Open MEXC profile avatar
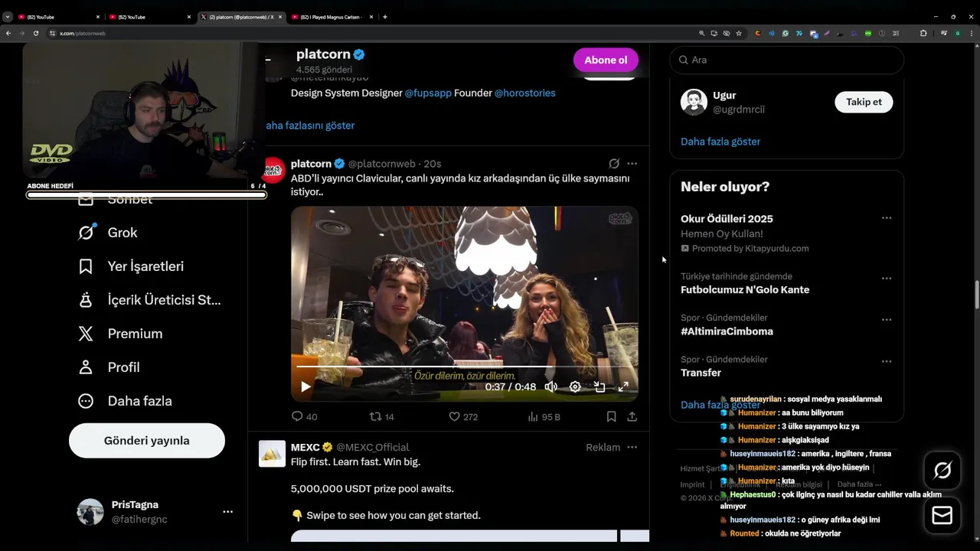This screenshot has width=980, height=551. (273, 454)
